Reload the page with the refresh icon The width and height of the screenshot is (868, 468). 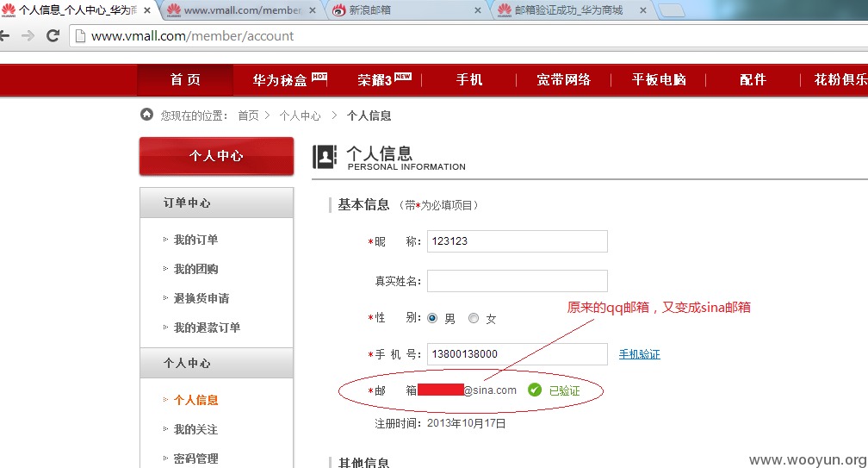53,36
